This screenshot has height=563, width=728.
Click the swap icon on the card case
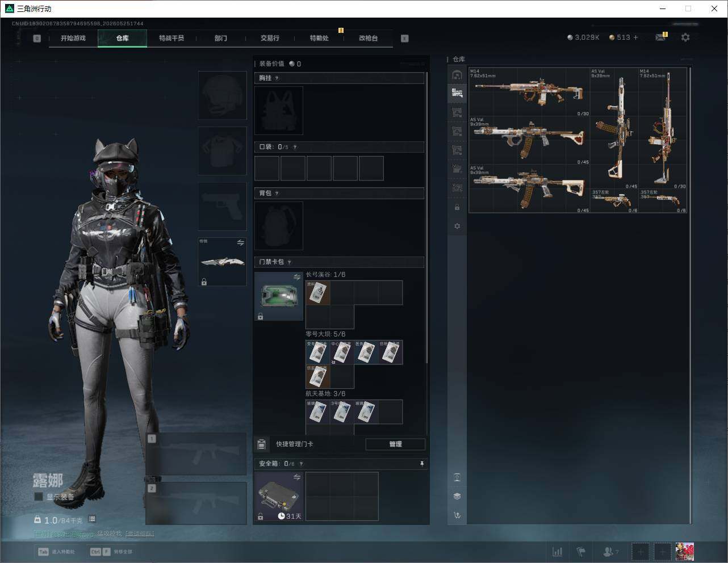(x=297, y=277)
